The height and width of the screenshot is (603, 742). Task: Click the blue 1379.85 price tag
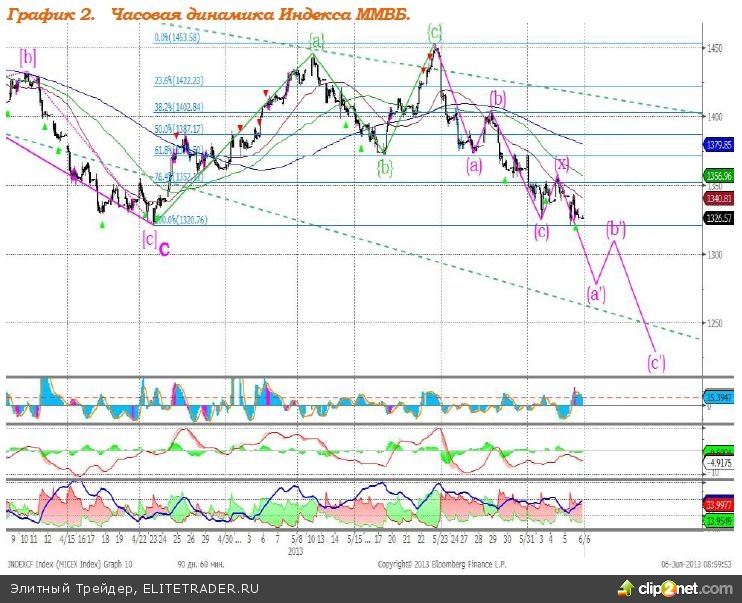[720, 145]
